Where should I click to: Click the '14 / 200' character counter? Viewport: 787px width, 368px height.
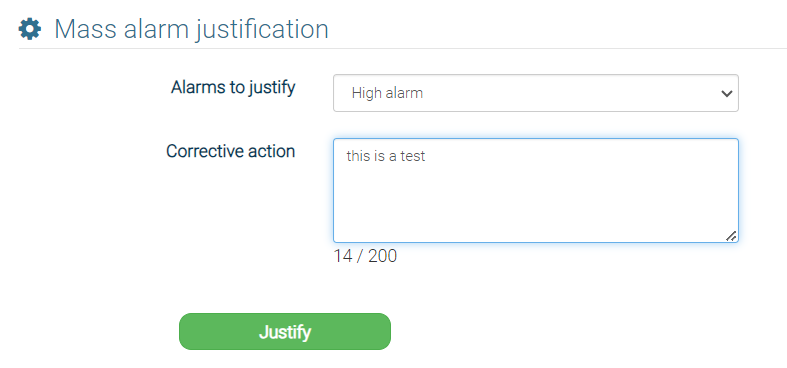[365, 256]
